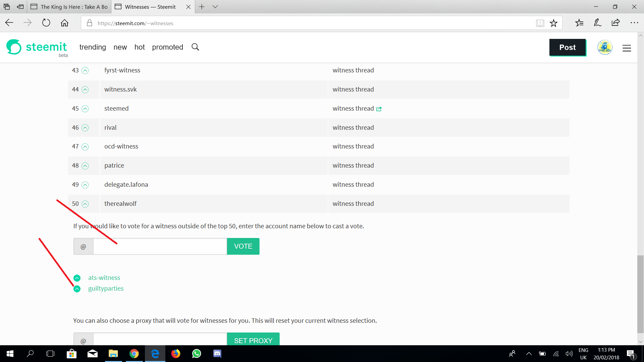Click the witness account name input field
The image size is (644, 362).
(x=160, y=246)
